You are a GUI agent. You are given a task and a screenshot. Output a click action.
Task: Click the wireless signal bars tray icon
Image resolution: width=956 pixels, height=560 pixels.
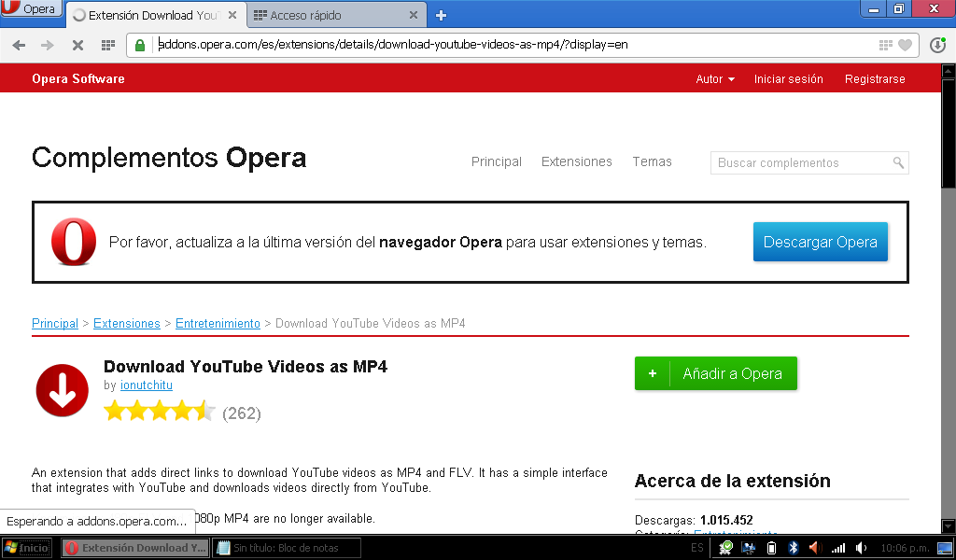838,549
